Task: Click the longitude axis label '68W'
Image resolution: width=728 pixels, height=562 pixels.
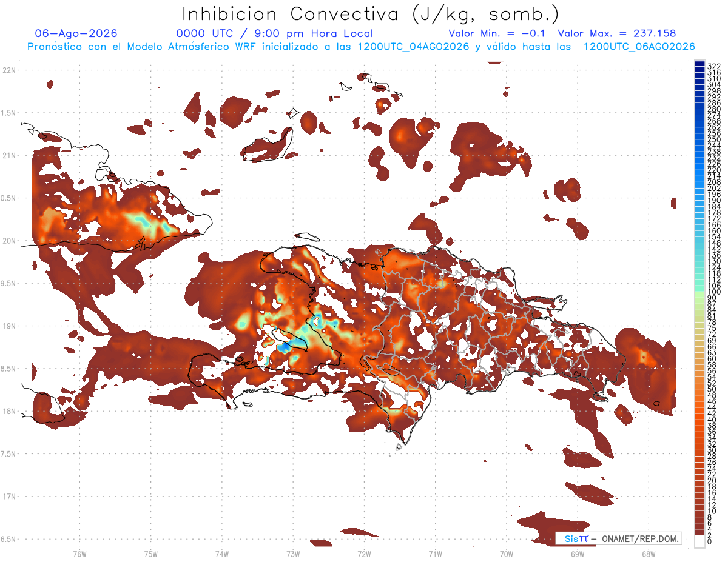Action: [648, 554]
